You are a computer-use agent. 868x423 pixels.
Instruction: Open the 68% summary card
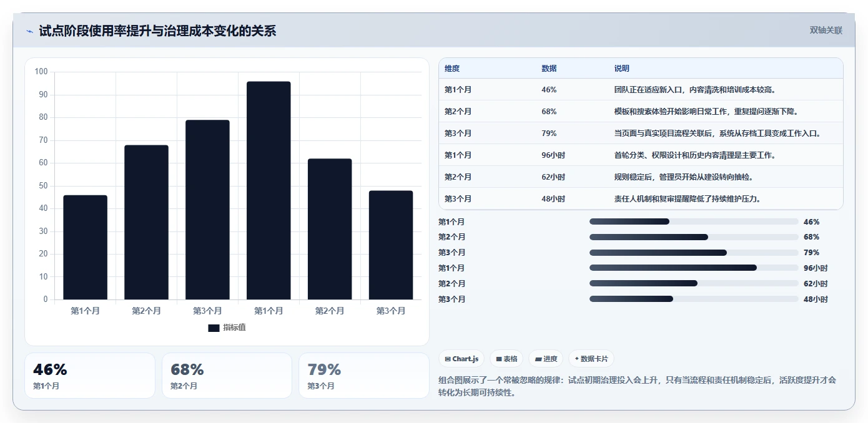(x=227, y=376)
